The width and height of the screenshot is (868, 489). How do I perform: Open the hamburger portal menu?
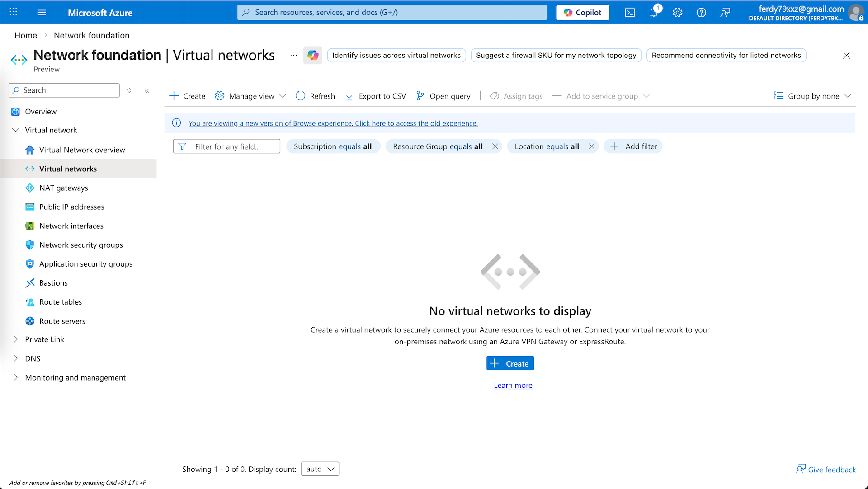[42, 13]
